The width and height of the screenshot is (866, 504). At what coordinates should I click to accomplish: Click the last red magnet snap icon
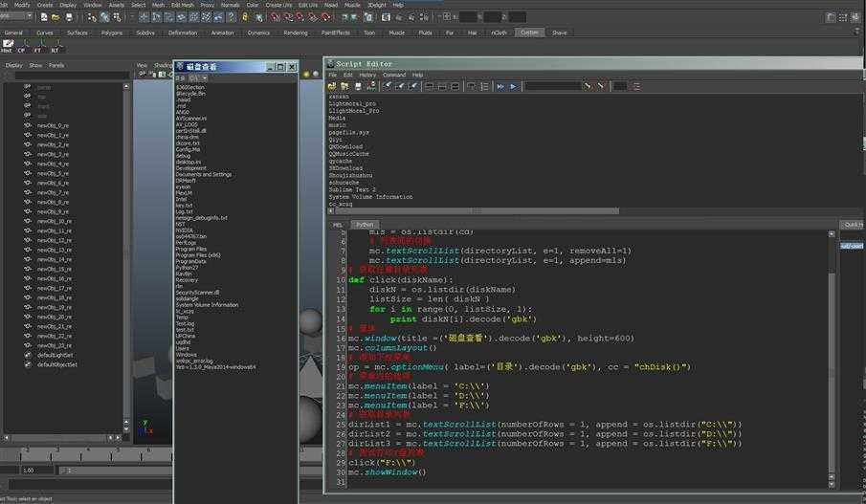pyautogui.click(x=326, y=17)
